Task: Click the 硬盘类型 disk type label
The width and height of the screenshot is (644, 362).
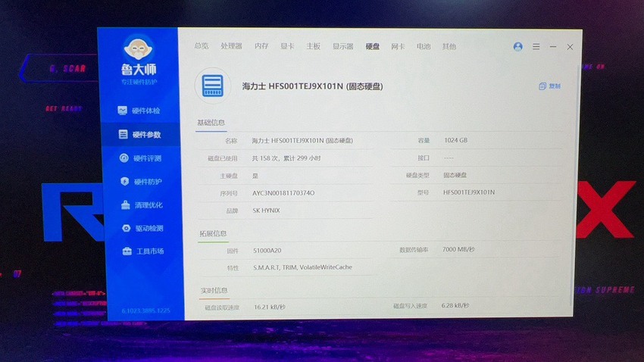Action: (417, 175)
